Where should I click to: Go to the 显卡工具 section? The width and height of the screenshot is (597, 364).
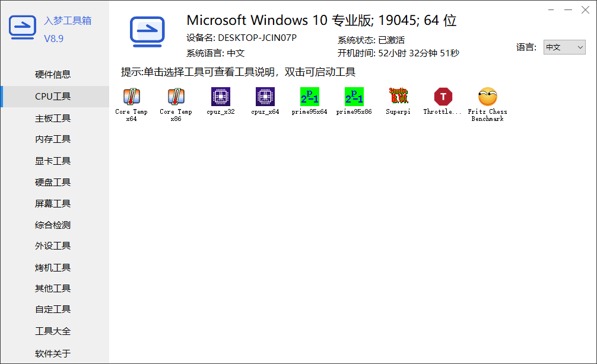[53, 161]
